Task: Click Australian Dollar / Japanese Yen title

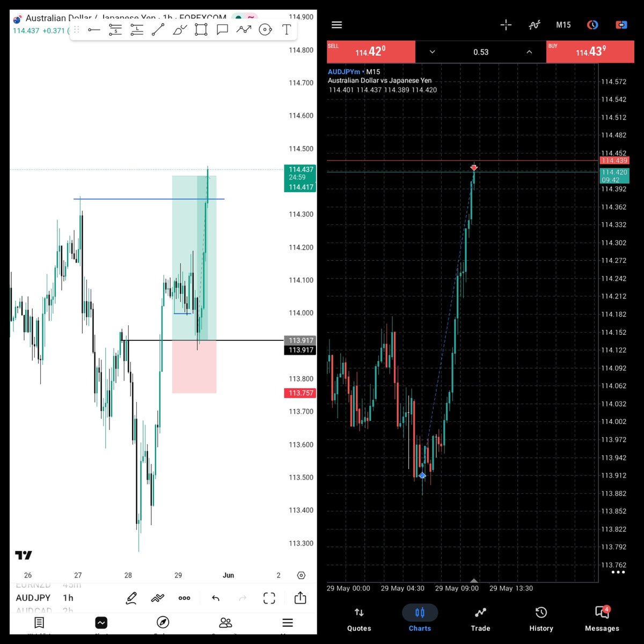Action: coord(91,18)
